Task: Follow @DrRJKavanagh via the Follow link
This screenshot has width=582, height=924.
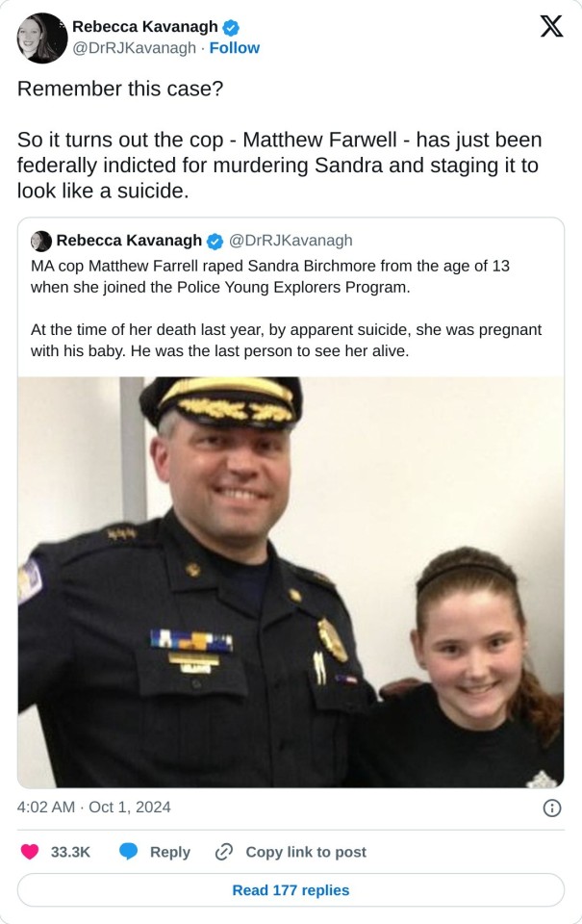Action: coord(235,48)
